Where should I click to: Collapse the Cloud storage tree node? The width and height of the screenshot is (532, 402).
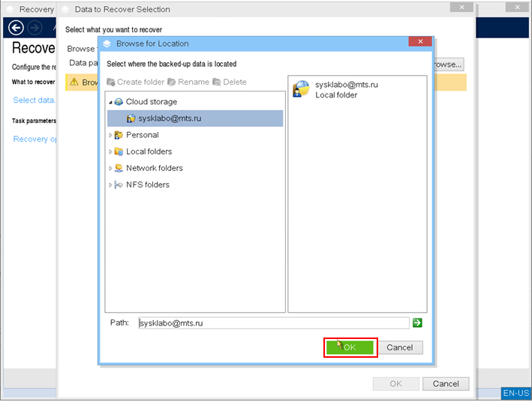click(x=110, y=102)
